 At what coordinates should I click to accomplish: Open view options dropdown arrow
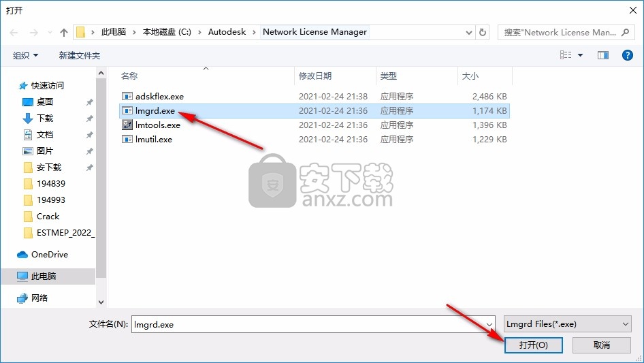point(580,55)
